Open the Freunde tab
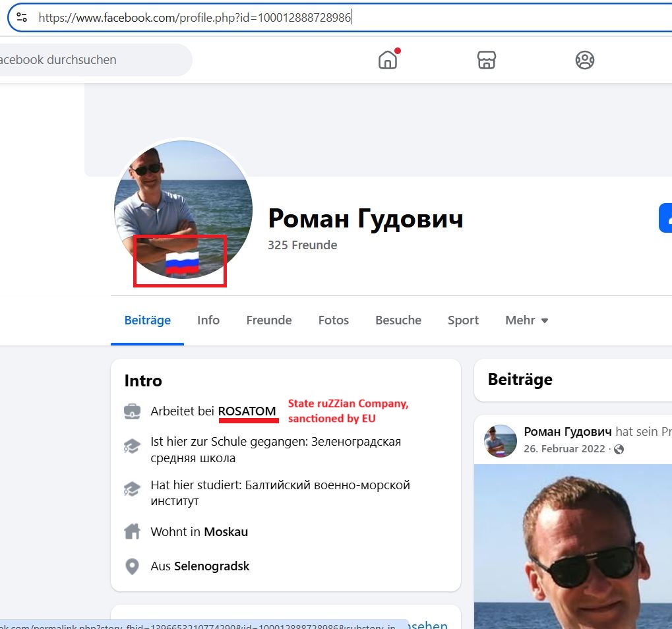The height and width of the screenshot is (629, 672). point(269,320)
